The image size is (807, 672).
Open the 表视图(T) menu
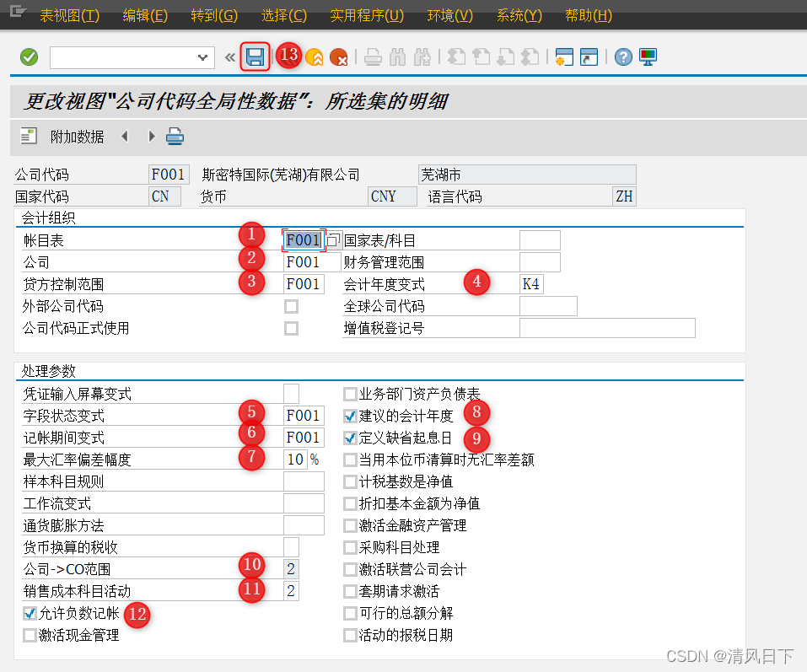pyautogui.click(x=70, y=15)
